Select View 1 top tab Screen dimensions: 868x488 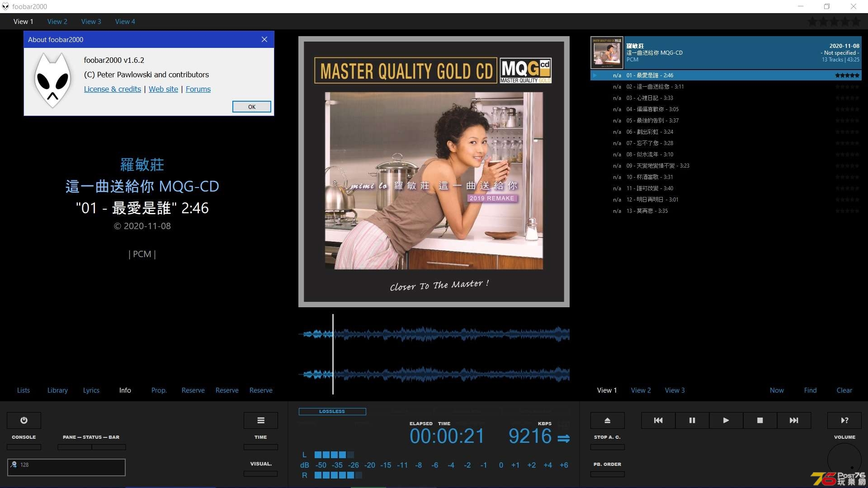pos(24,21)
